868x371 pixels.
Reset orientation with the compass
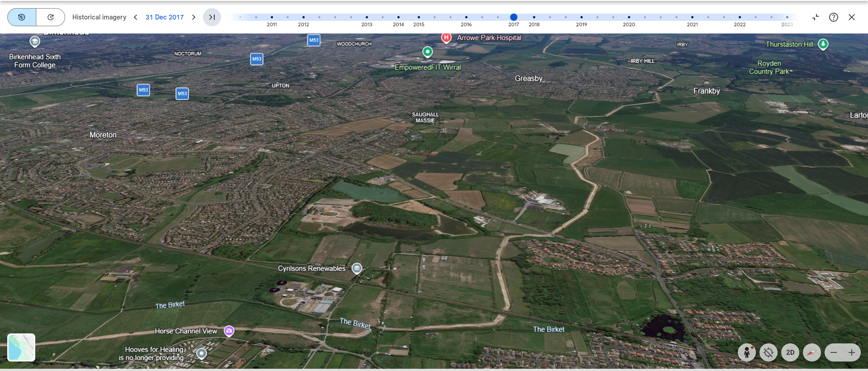(x=812, y=352)
